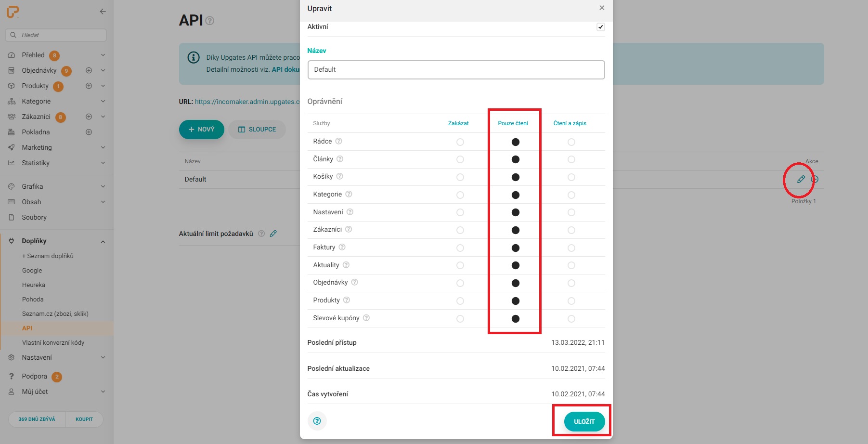Click the Název input field with Default
Screen dimensions: 868x444
pos(456,70)
